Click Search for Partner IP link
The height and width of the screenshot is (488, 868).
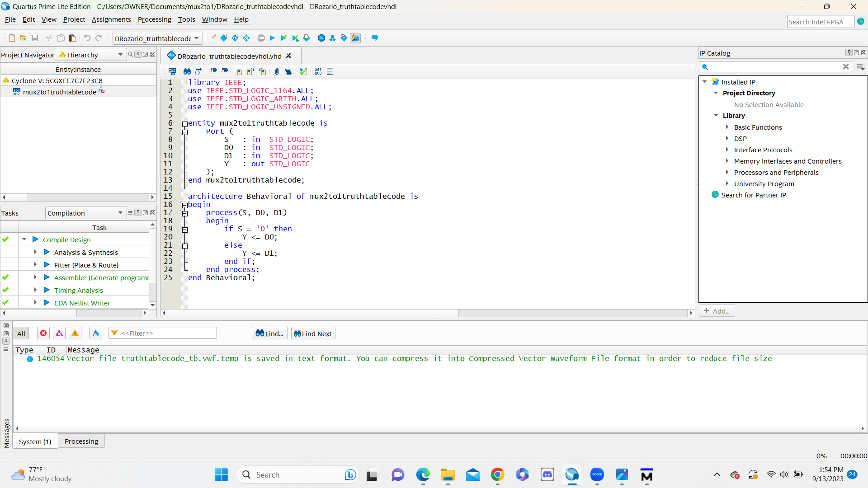[753, 195]
